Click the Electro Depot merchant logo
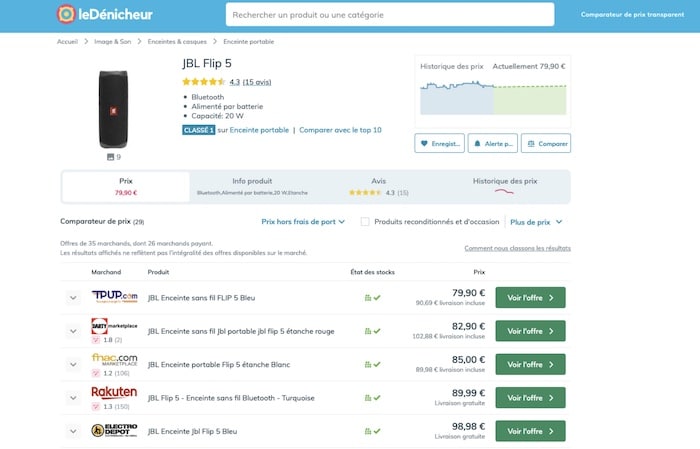 tap(113, 431)
